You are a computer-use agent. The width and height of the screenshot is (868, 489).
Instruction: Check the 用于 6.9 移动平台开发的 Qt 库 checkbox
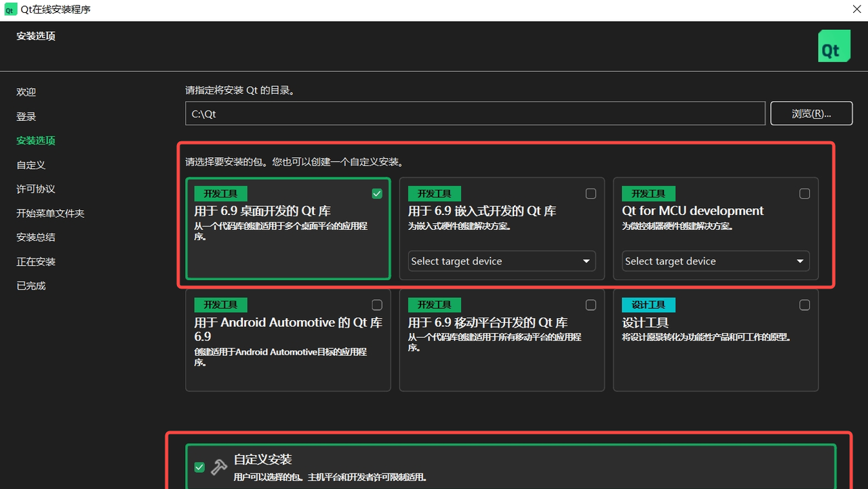pyautogui.click(x=591, y=305)
